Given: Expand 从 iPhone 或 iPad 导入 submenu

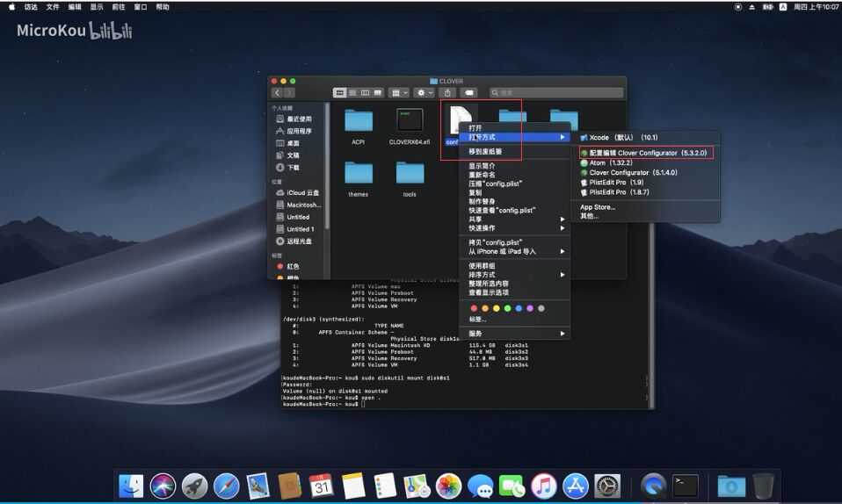Looking at the screenshot, I should point(514,251).
